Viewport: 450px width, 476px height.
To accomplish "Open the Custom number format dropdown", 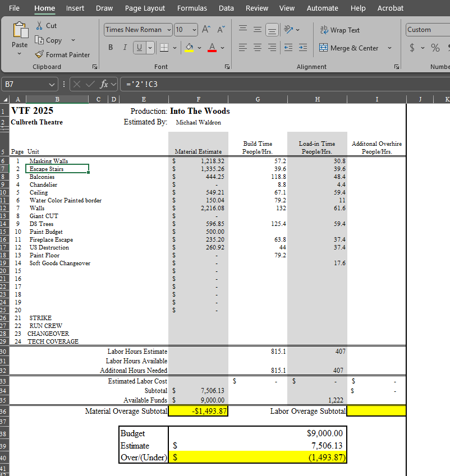I will 428,30.
